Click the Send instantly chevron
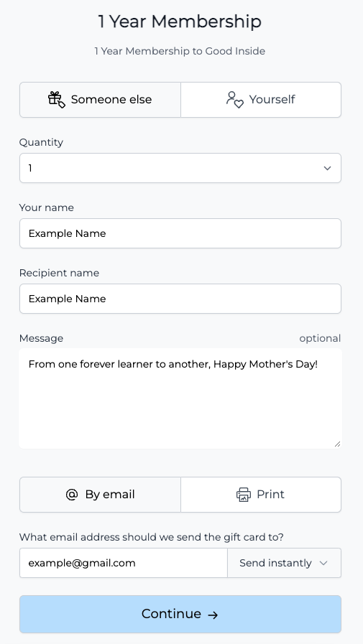The width and height of the screenshot is (363, 644). pos(323,563)
